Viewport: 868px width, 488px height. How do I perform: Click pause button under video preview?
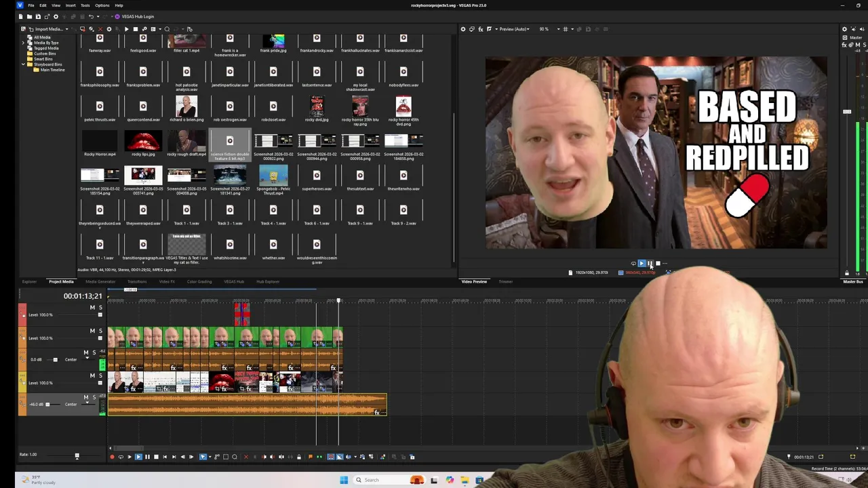(650, 263)
